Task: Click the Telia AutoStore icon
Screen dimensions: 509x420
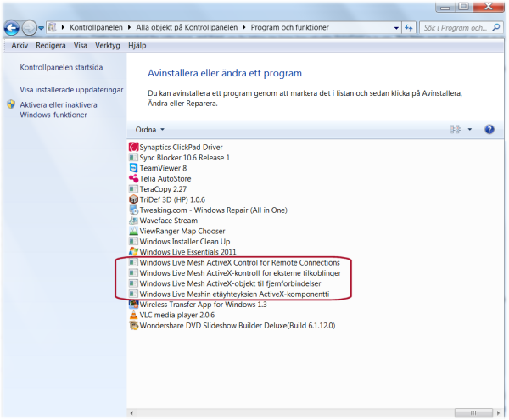Action: pos(133,178)
